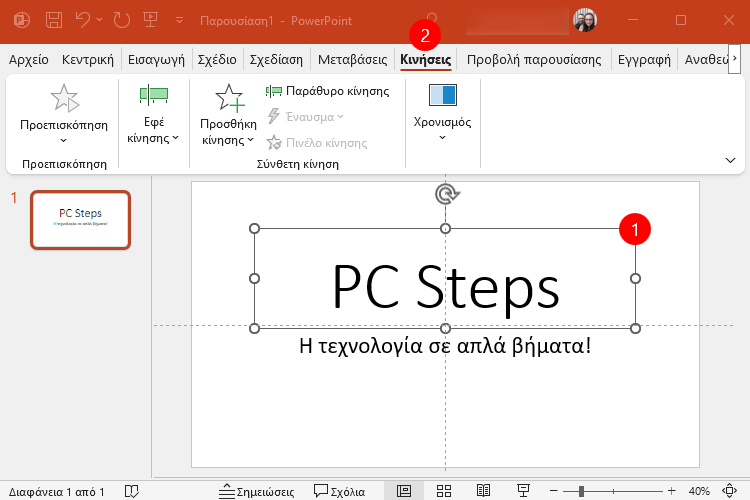Click Διαφάνεια 1 από 1 status text
750x500 pixels.
[x=56, y=492]
